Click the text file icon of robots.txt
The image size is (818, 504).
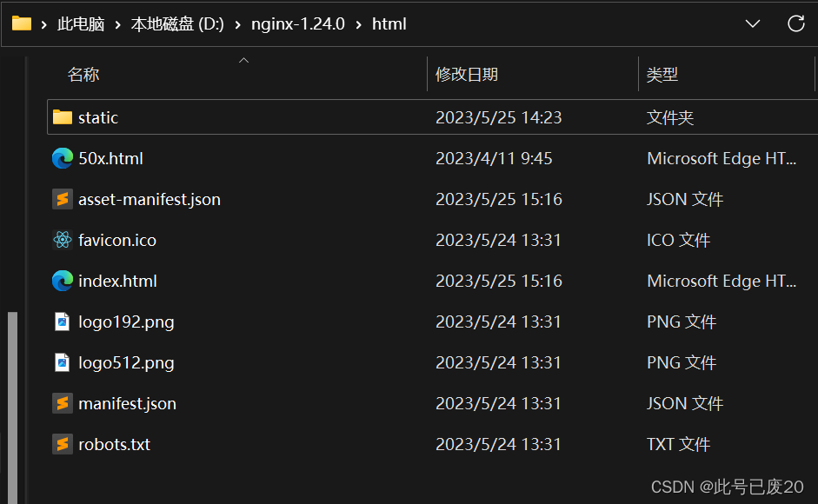pyautogui.click(x=61, y=444)
